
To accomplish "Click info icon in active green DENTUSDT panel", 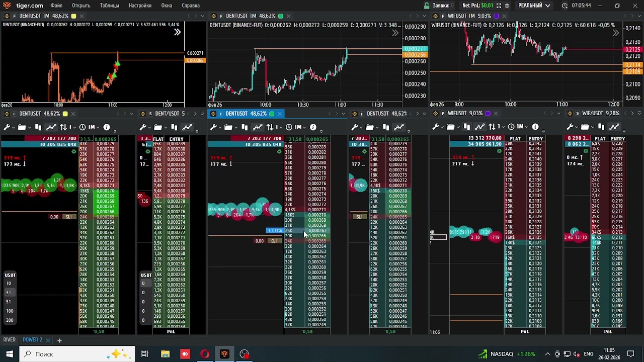I will point(313,127).
